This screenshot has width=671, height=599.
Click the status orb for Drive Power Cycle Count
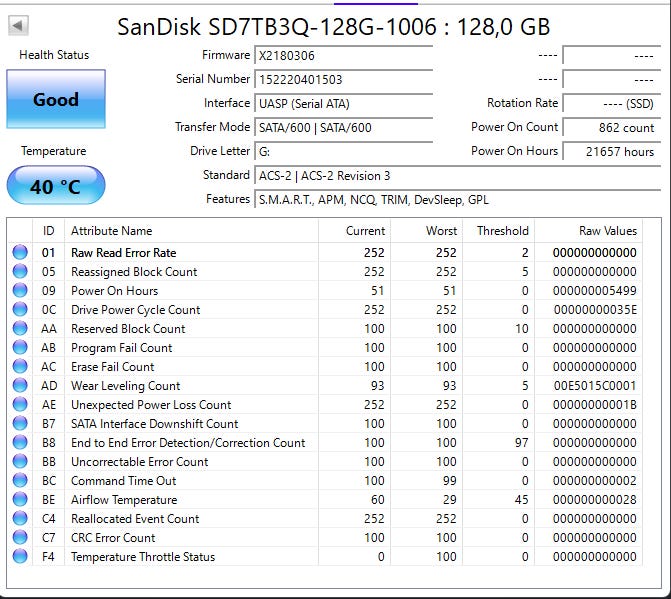coord(20,309)
